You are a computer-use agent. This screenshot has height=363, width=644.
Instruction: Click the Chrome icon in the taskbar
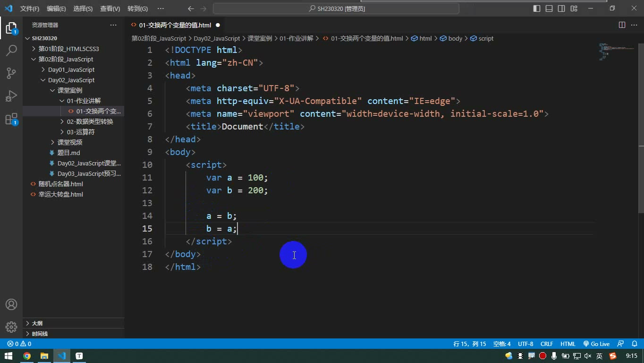point(27,356)
